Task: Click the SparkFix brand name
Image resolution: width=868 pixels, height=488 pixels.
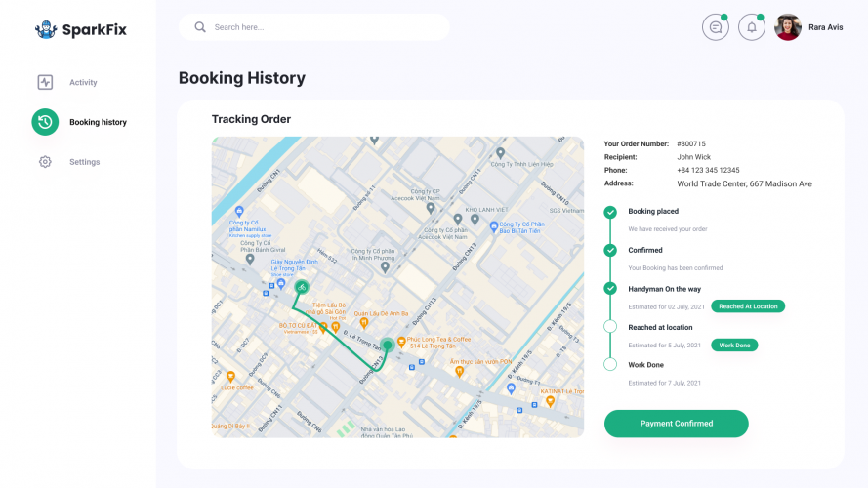Action: [95, 30]
